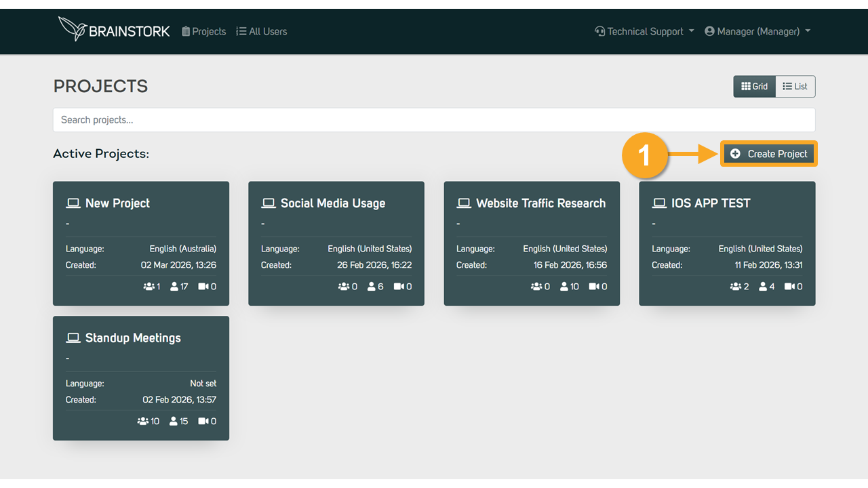Screen dimensions: 868x488
Task: Click the groups icon on New Project card
Action: pyautogui.click(x=149, y=287)
